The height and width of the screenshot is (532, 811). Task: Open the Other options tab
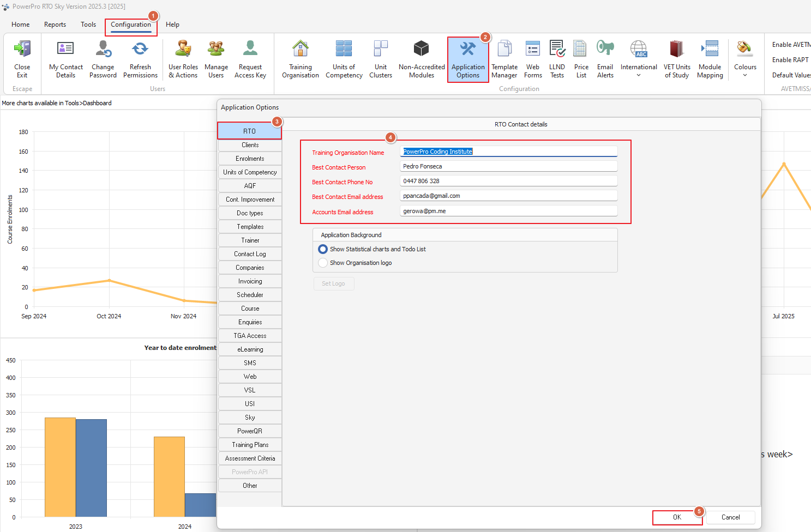250,486
